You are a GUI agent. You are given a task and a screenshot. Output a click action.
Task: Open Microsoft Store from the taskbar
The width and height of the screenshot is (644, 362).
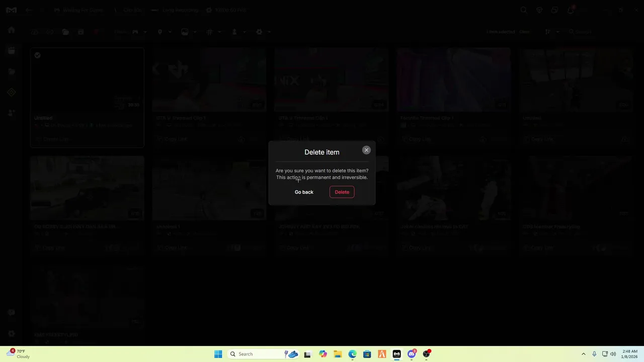click(x=367, y=354)
